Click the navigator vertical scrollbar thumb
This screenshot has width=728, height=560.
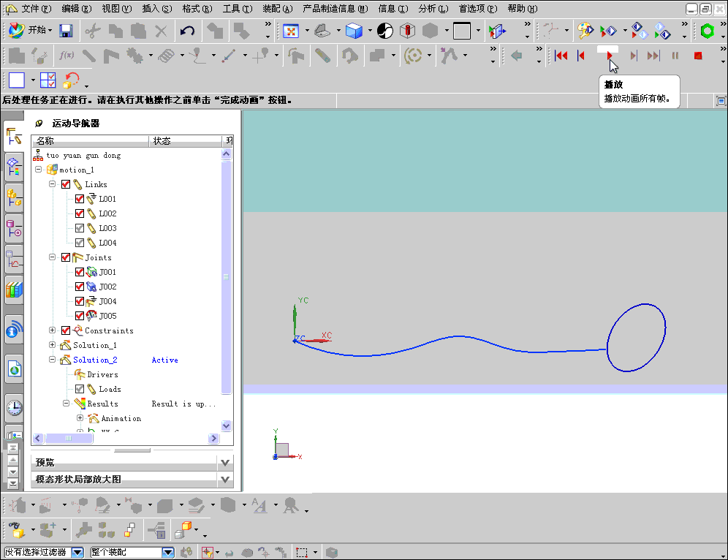tap(226, 277)
